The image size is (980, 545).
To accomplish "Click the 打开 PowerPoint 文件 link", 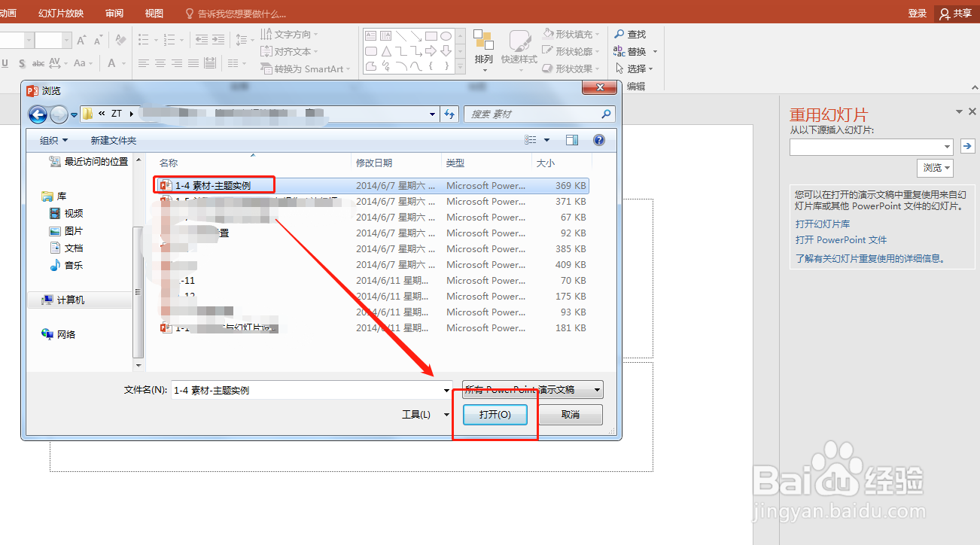I will click(x=842, y=240).
